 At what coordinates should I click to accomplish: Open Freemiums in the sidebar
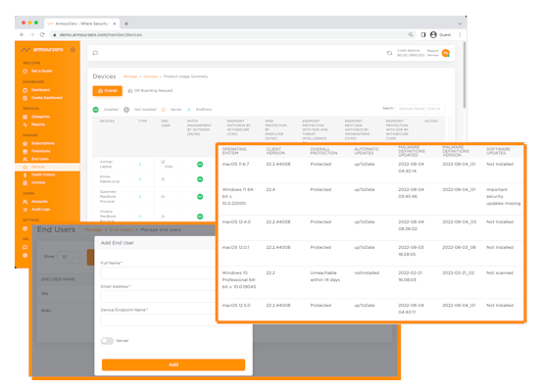click(40, 151)
